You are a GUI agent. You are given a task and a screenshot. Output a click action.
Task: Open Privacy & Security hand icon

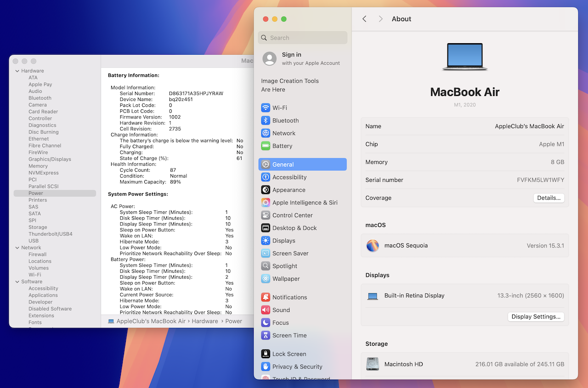pyautogui.click(x=266, y=366)
